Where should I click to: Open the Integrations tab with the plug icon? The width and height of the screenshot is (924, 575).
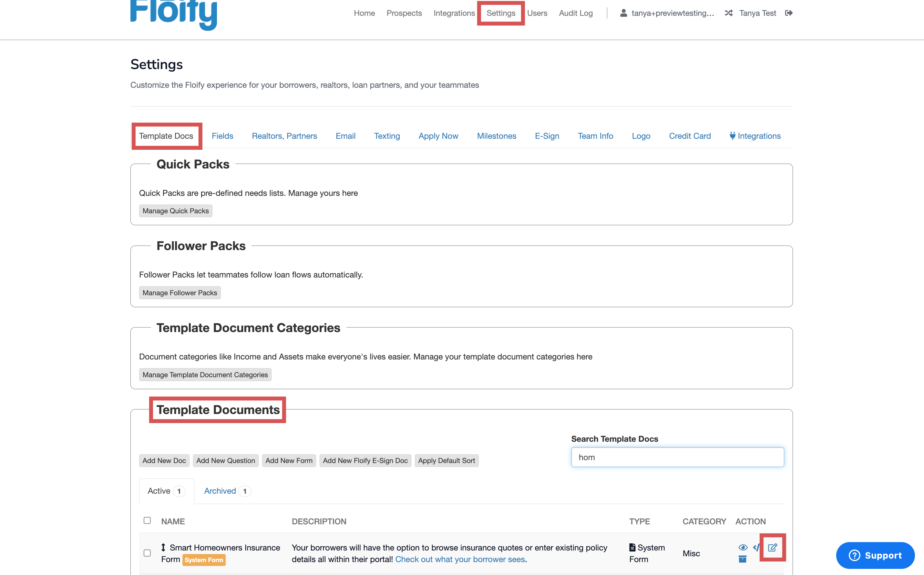pos(755,136)
